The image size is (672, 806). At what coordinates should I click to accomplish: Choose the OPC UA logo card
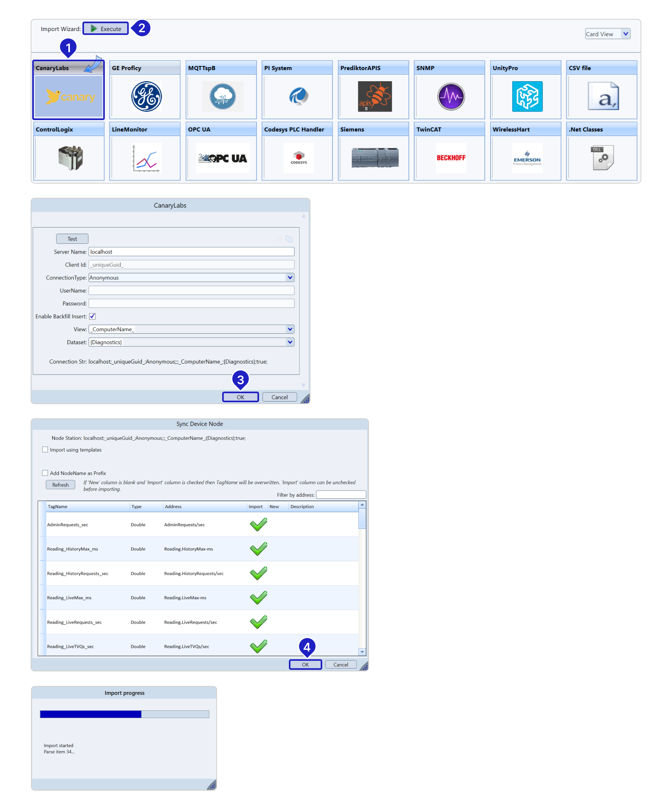pos(222,158)
